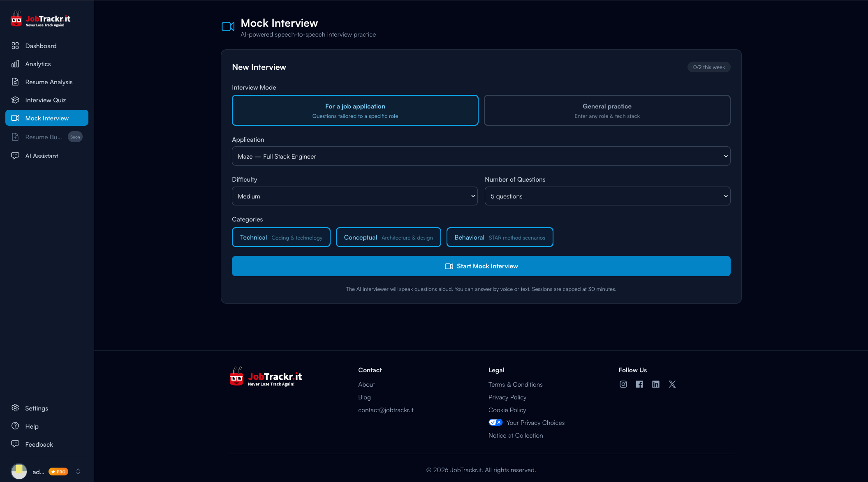Switch to Mock Interview in sidebar

point(47,118)
